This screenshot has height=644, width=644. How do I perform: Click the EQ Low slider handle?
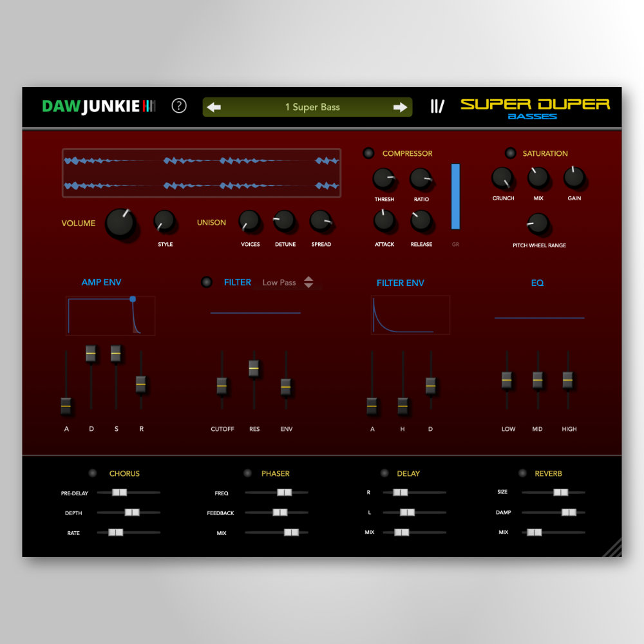(507, 380)
